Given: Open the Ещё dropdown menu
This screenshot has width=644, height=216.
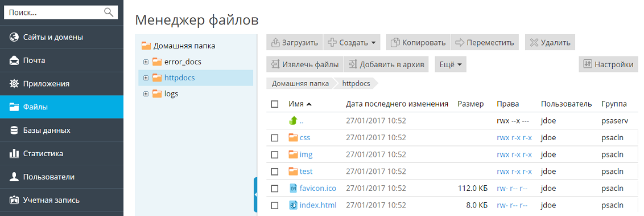Looking at the screenshot, I should click(451, 64).
